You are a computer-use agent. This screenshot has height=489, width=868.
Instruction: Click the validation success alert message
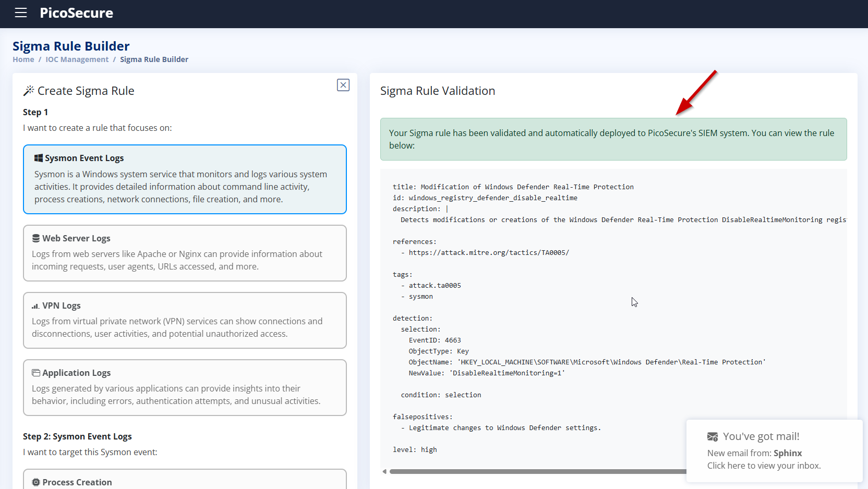[613, 139]
